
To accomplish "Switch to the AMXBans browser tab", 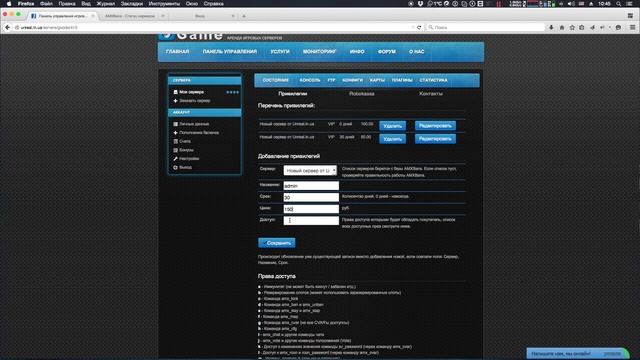I will click(x=130, y=16).
